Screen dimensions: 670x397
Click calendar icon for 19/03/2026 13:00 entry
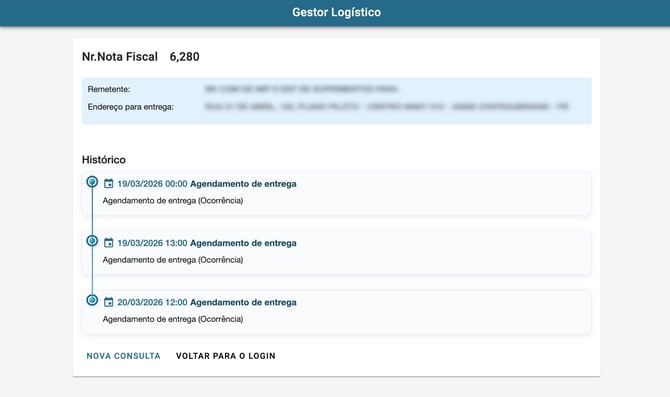pyautogui.click(x=109, y=243)
